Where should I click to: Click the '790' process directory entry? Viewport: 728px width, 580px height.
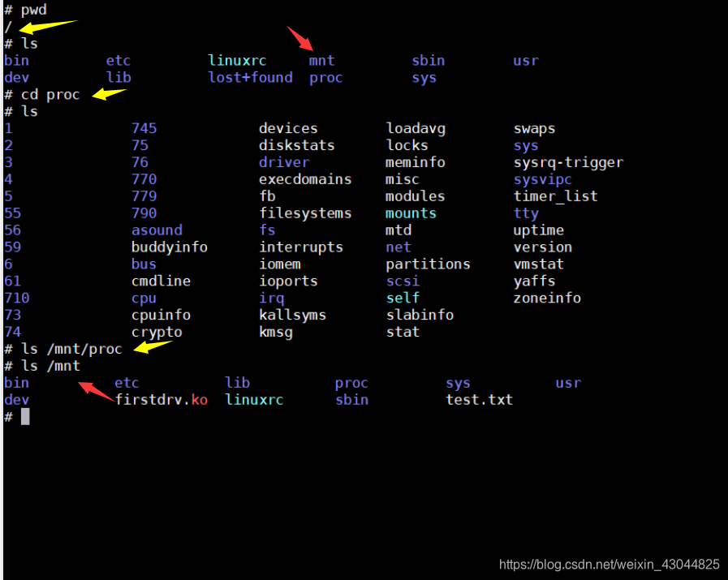144,213
